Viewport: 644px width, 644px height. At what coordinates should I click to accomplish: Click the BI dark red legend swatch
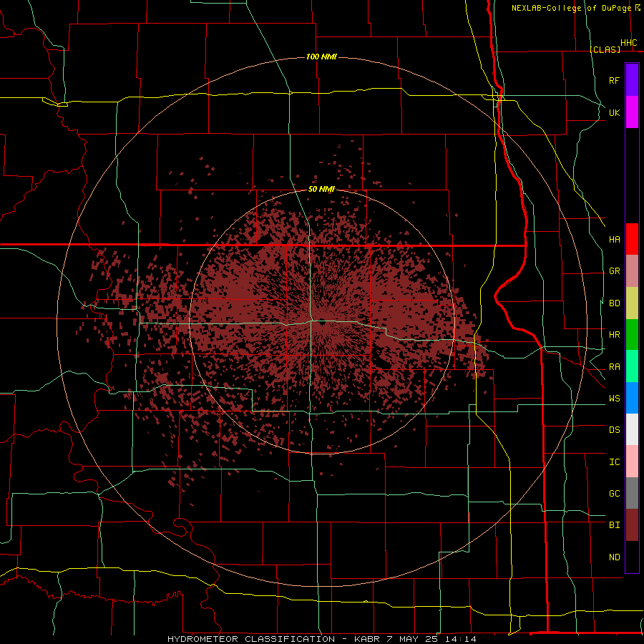[x=632, y=525]
